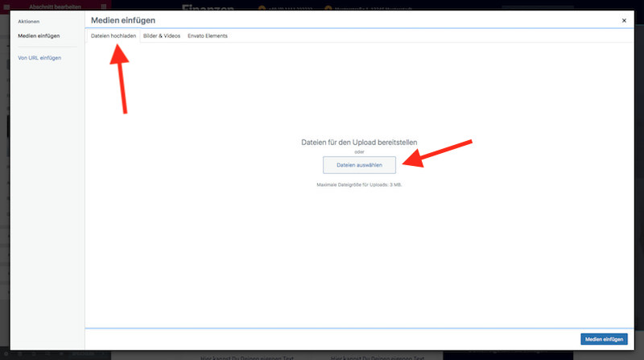The height and width of the screenshot is (360, 644).
Task: Switch to the Dateien hochladen tab
Action: point(113,36)
